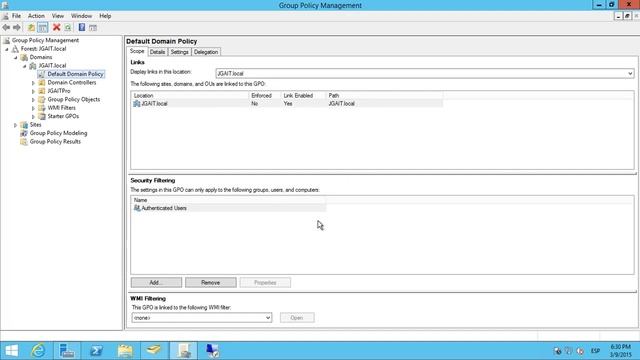Open Help with blue question icon
This screenshot has width=640, height=360.
pyautogui.click(x=82, y=27)
